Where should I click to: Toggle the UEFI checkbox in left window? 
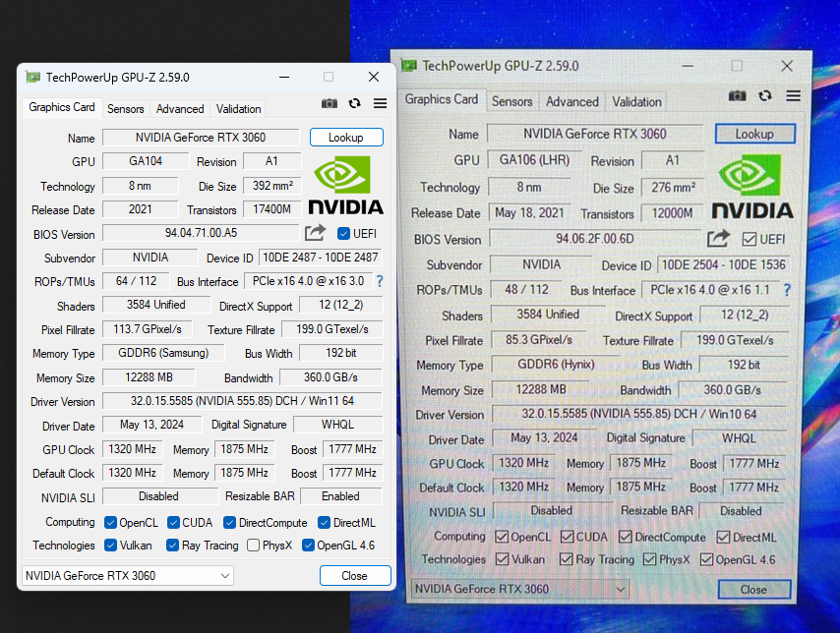[343, 234]
